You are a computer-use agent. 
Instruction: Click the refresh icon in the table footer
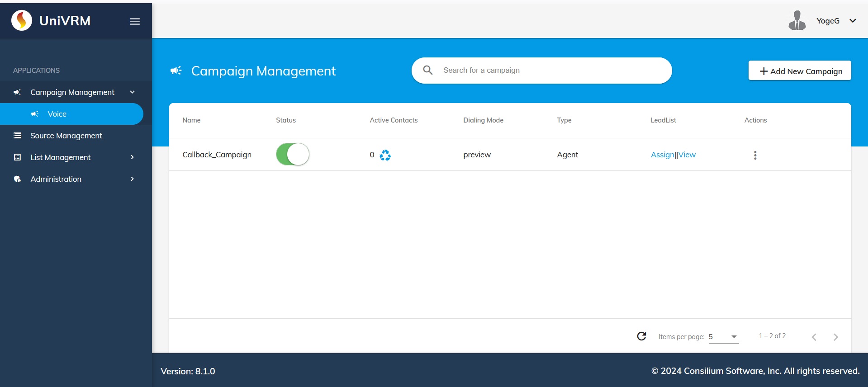click(x=641, y=336)
